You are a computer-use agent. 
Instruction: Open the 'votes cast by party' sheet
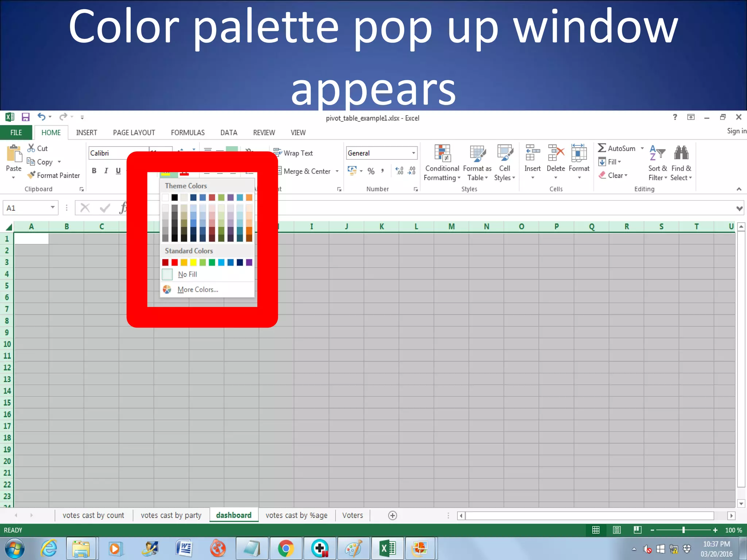point(171,515)
